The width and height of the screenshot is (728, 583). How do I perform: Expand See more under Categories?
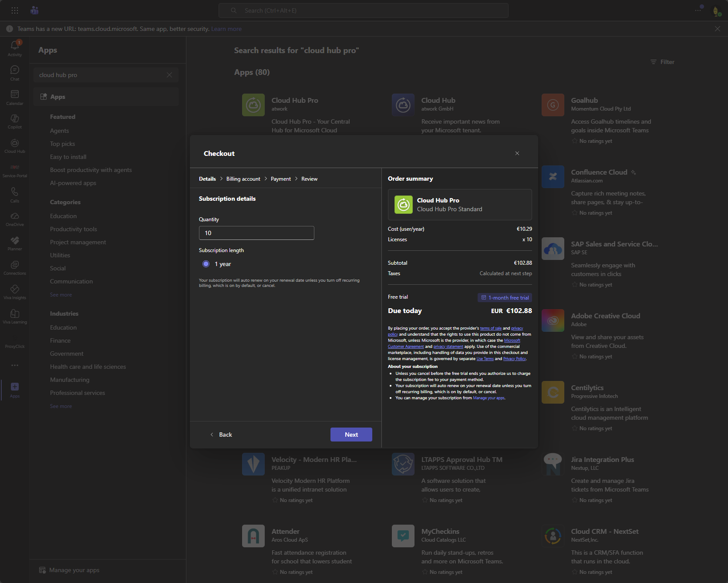tap(61, 295)
